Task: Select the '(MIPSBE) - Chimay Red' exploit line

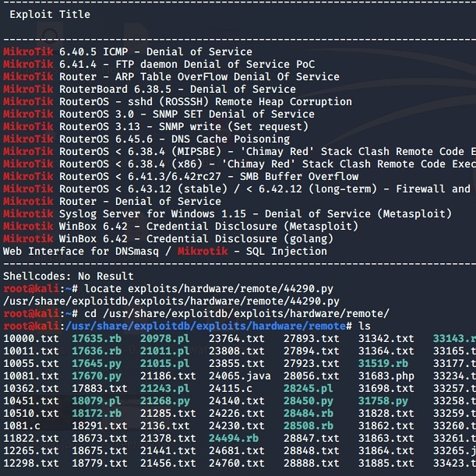Action: (x=239, y=151)
